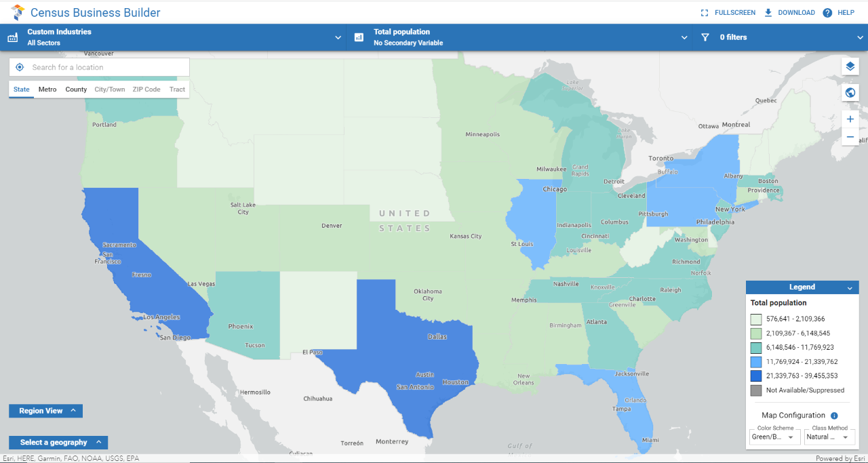The image size is (868, 463).
Task: Select the City/Town geography tab
Action: pos(109,89)
